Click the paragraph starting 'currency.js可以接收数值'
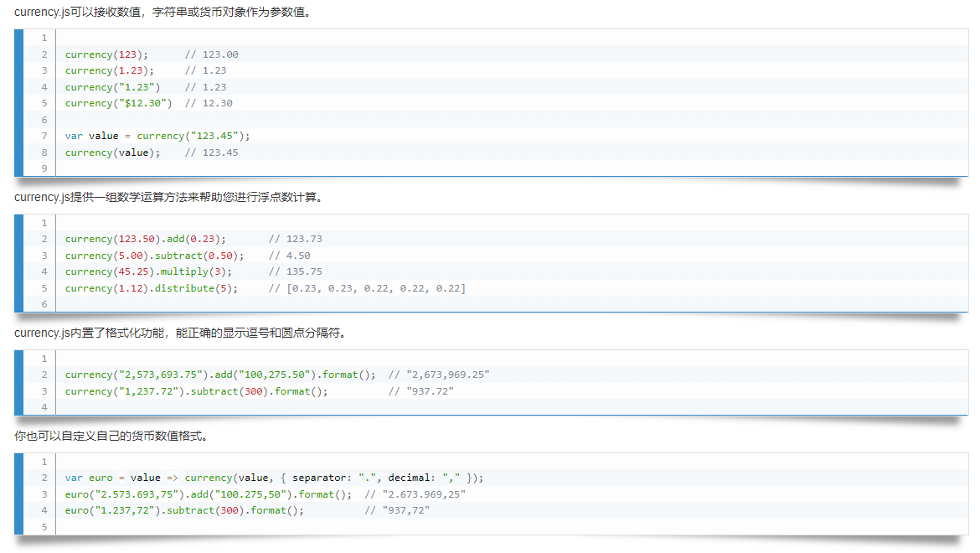This screenshot has width=980, height=553. click(163, 12)
